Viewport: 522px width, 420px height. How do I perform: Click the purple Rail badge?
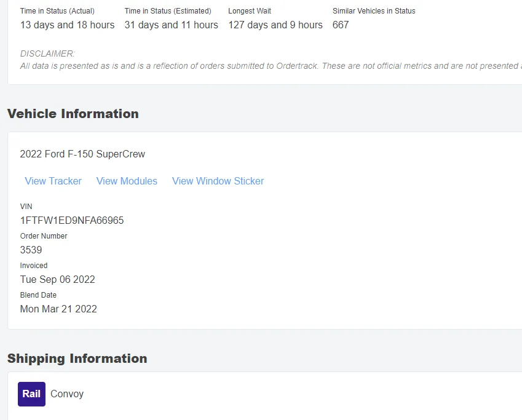[x=31, y=394]
